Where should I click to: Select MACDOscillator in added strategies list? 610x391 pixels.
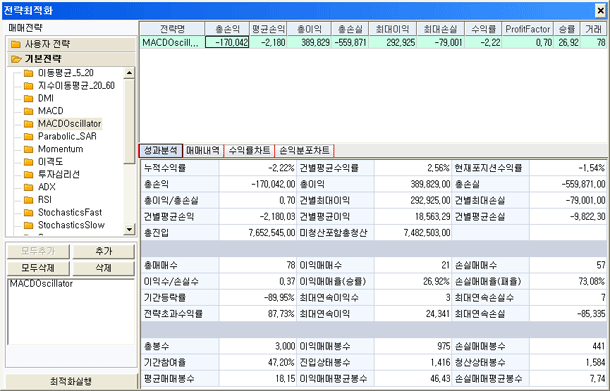[41, 284]
